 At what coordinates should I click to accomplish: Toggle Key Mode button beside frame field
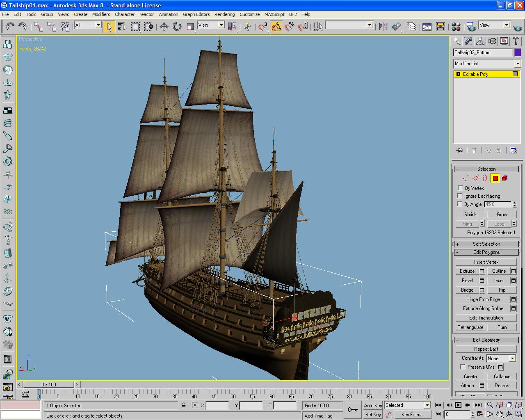point(438,414)
